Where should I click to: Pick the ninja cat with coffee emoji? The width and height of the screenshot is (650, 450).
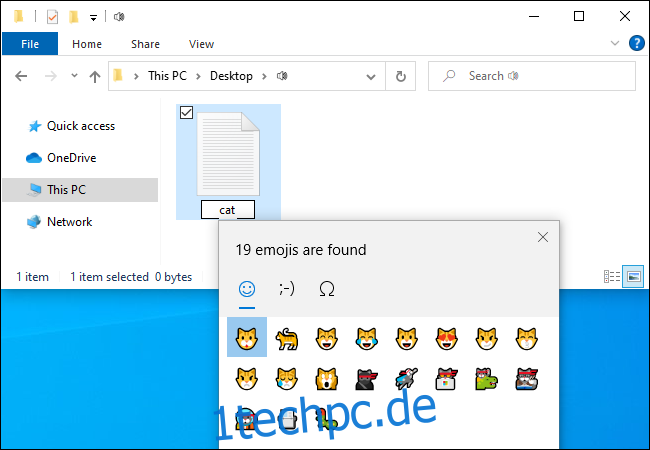click(x=527, y=378)
